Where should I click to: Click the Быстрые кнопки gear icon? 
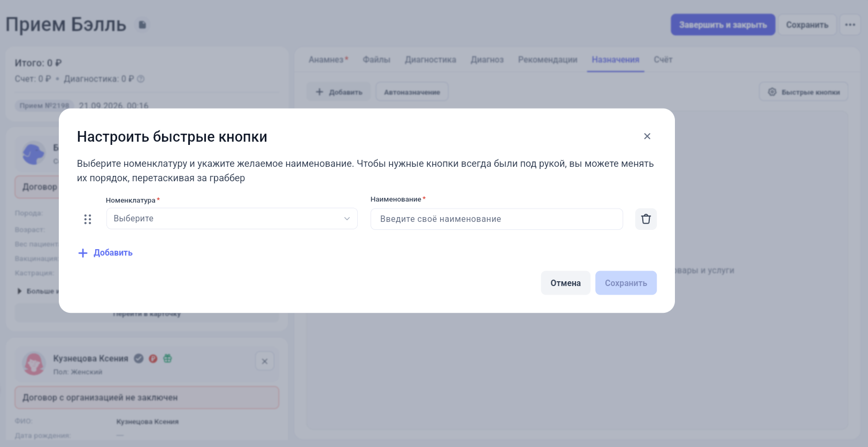pos(772,92)
